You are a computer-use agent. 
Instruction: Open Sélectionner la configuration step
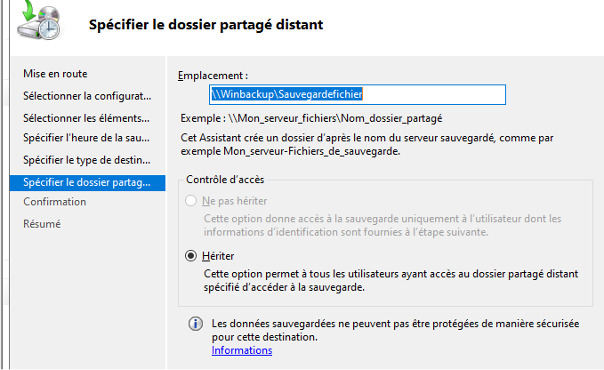click(x=87, y=96)
